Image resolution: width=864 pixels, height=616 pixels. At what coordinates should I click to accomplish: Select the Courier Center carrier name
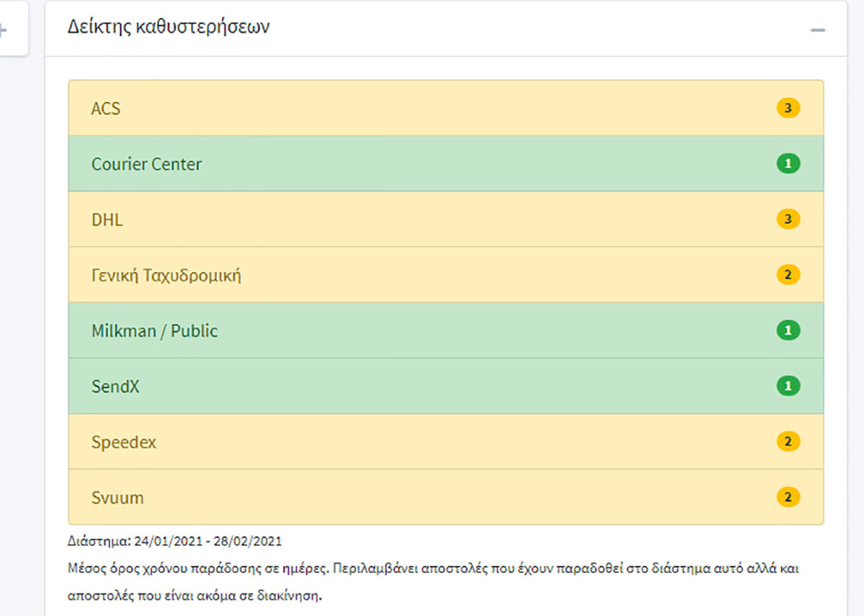(x=147, y=164)
